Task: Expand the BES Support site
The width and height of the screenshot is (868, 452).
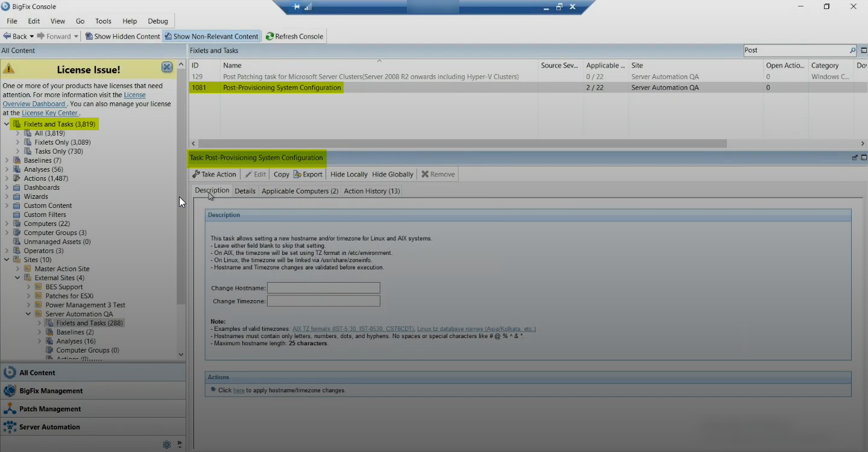Action: click(28, 287)
